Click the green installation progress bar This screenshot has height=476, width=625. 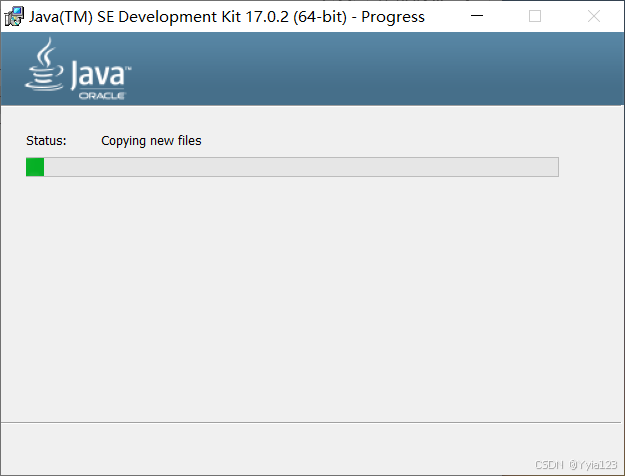pos(292,167)
